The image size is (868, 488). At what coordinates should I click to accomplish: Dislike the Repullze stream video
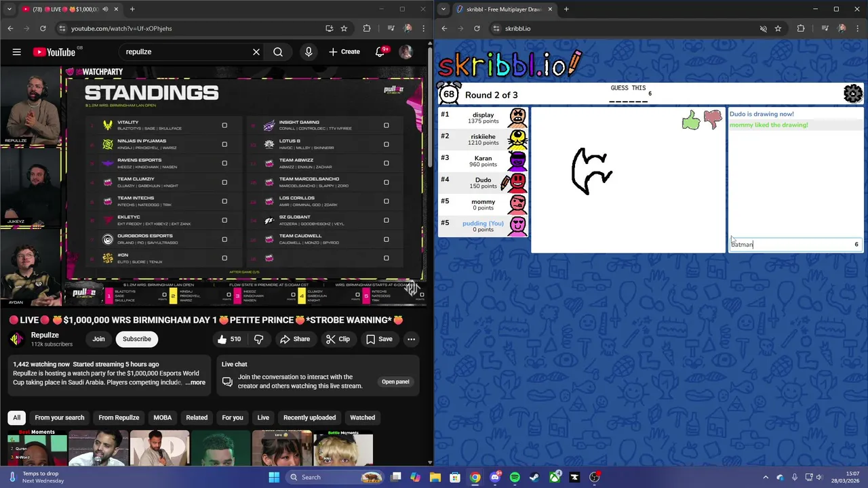[258, 339]
